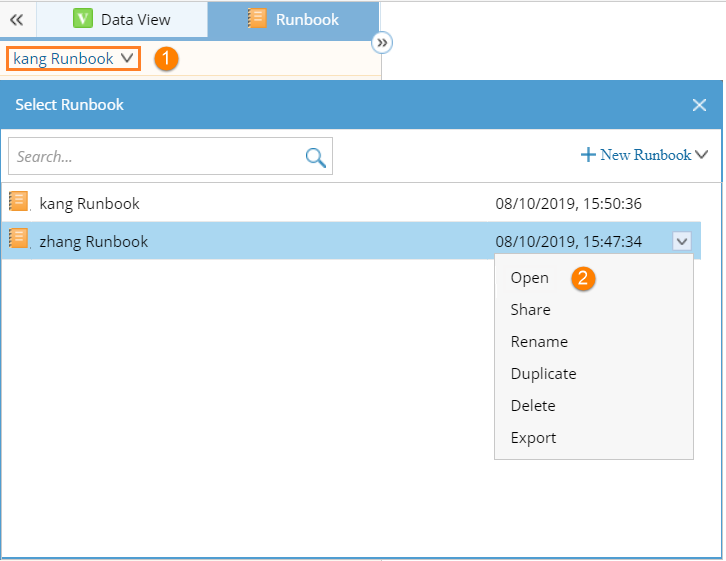
Task: Expand the New Runbook dropdown arrow
Action: [701, 154]
